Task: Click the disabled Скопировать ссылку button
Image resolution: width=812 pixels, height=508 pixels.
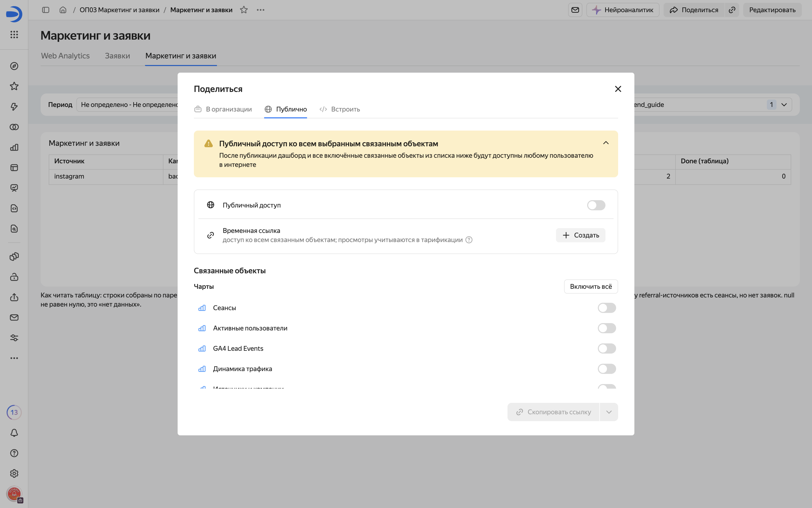Action: click(x=553, y=412)
